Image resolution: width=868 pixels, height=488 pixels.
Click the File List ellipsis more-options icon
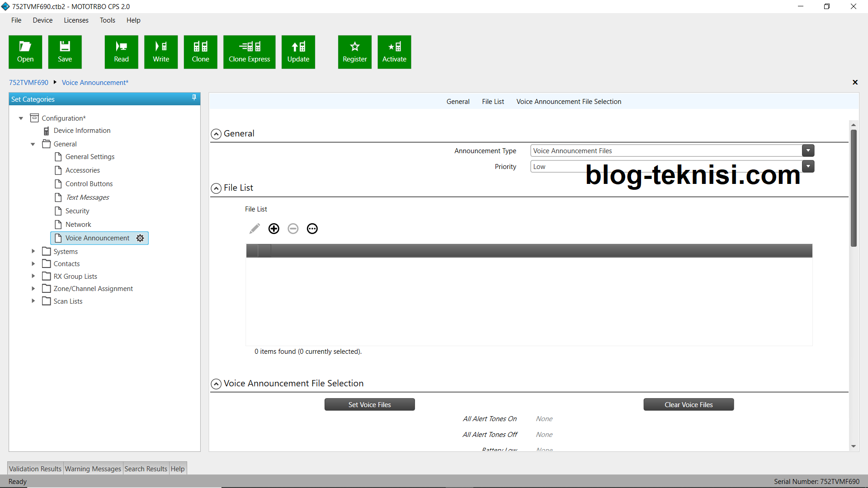[312, 229]
